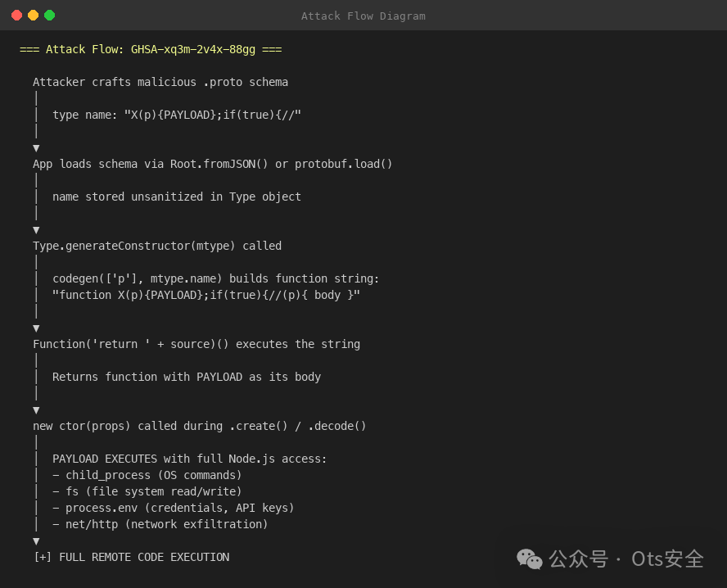Click the down arrow above the "Function('return '" line

[36, 328]
